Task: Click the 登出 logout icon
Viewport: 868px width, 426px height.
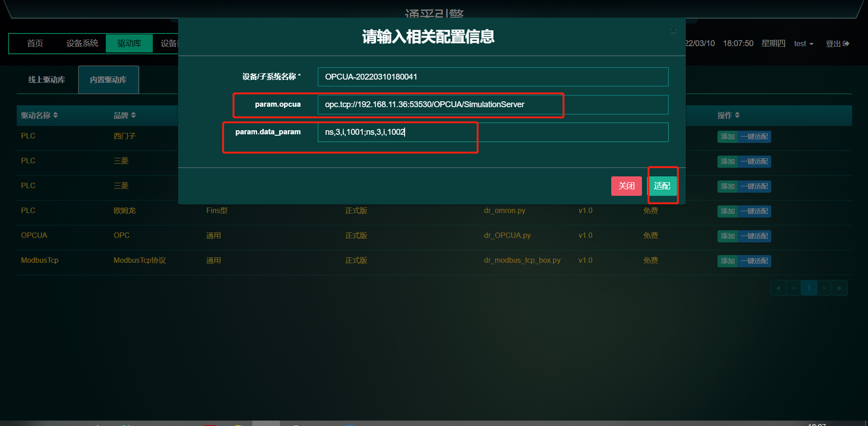Action: pyautogui.click(x=846, y=43)
